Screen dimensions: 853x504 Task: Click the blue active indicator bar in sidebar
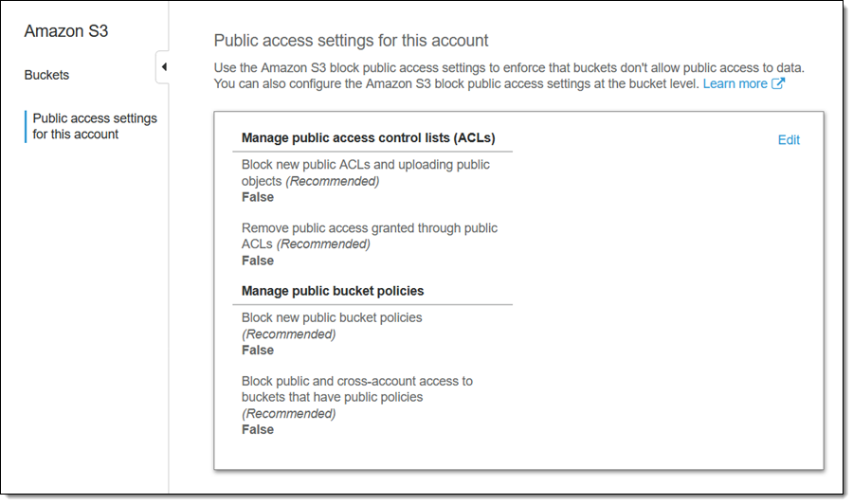coord(26,126)
